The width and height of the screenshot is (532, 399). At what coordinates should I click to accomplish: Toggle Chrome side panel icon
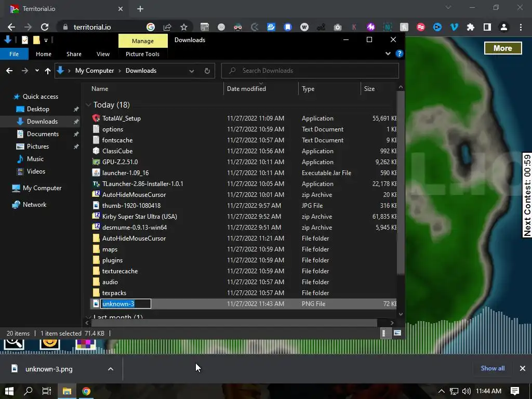point(487,27)
